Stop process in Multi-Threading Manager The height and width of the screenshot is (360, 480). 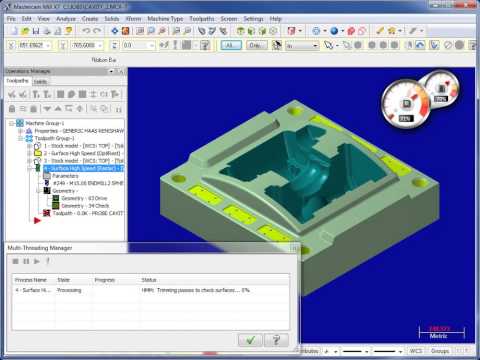[x=15, y=261]
